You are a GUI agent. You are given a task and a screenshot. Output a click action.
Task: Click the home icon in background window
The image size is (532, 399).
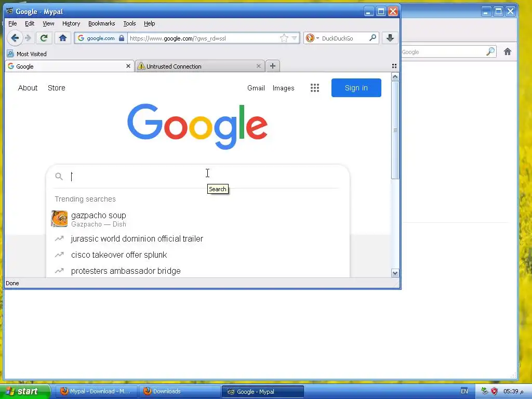(x=507, y=51)
